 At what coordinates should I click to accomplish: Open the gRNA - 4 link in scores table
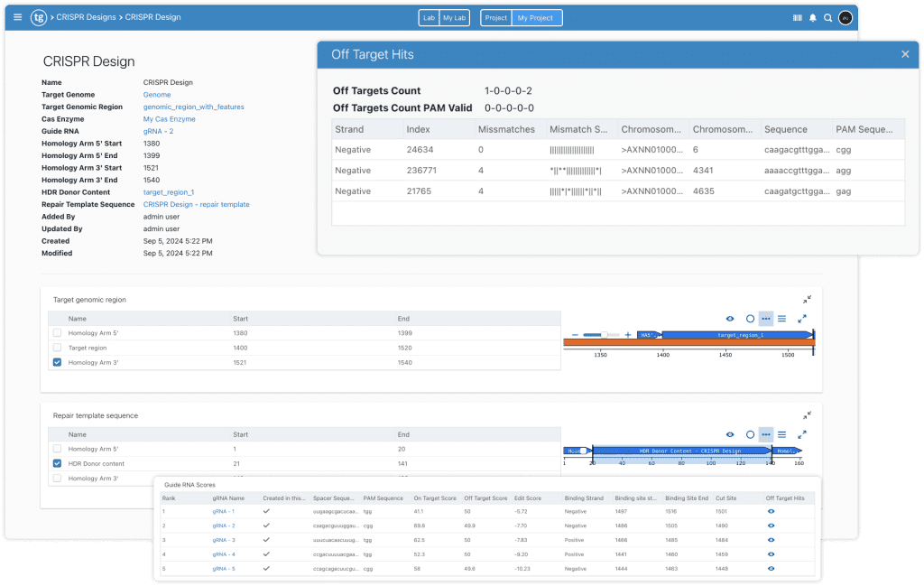[224, 554]
